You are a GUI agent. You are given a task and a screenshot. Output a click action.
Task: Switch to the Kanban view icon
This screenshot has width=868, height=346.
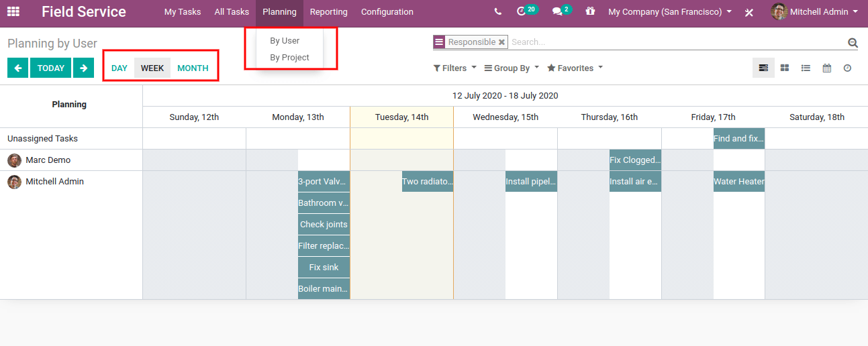(x=784, y=68)
